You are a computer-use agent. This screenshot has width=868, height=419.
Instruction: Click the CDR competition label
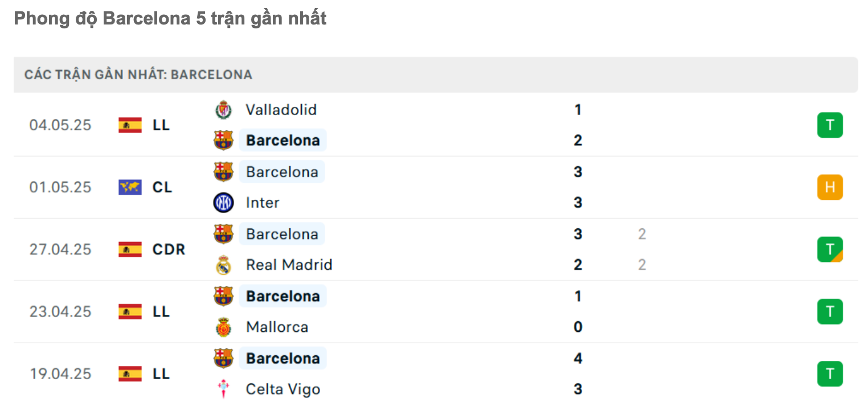(169, 249)
